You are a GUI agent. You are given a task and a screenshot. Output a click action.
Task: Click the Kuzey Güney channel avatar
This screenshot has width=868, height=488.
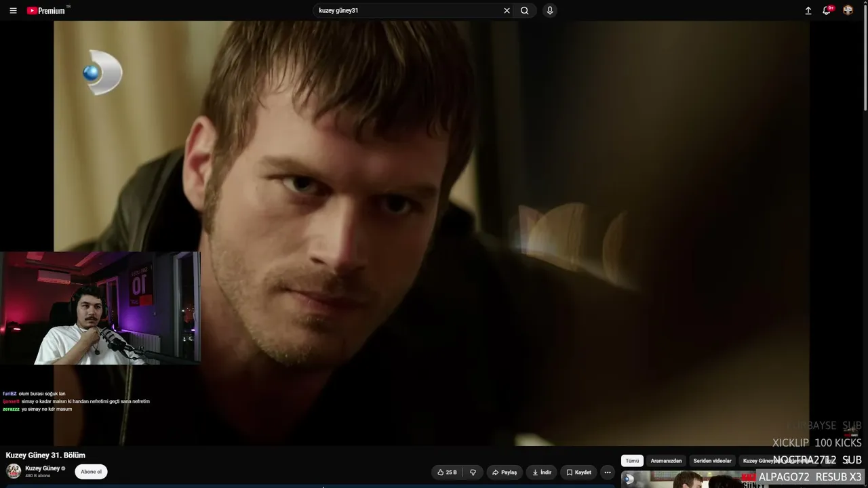[x=14, y=471]
